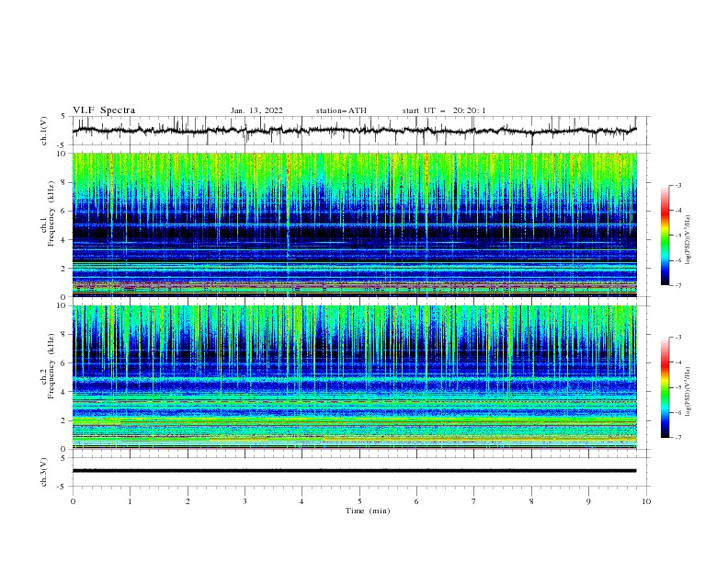Image resolution: width=728 pixels, height=563 pixels.
Task: Click the 'Time (min)' axis label
Action: (368, 511)
